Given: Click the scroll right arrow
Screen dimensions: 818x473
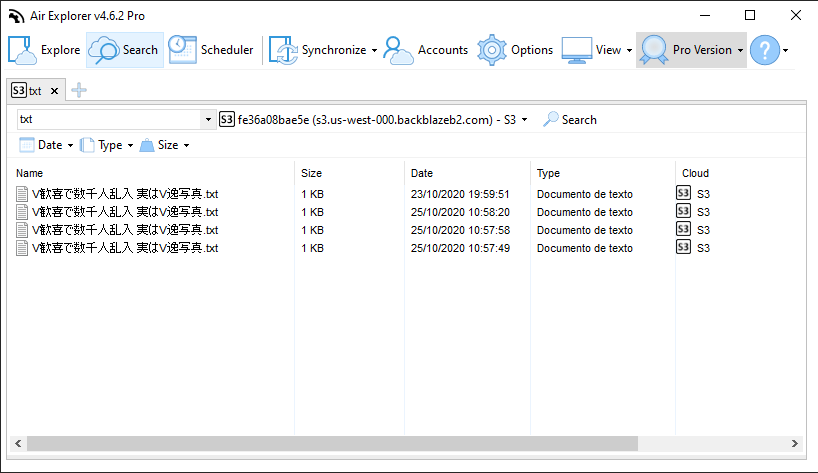Looking at the screenshot, I should click(795, 443).
